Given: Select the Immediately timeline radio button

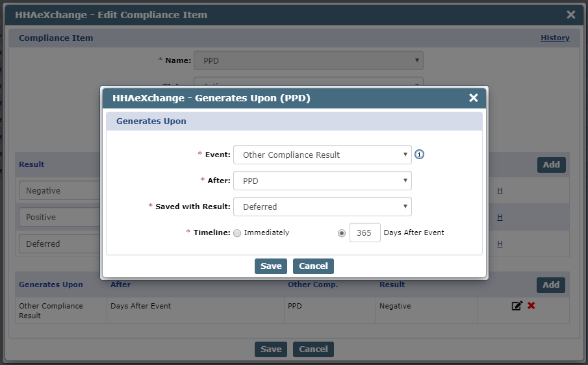Looking at the screenshot, I should 237,233.
